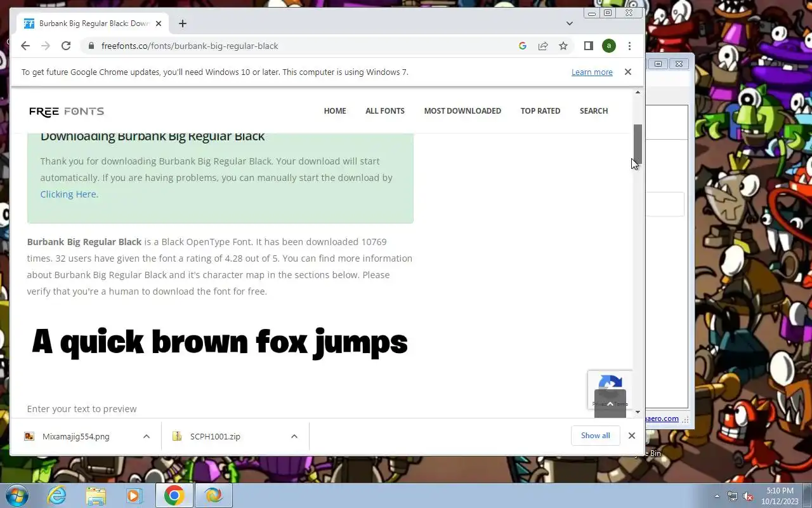Click the page scrollbar thumb
The width and height of the screenshot is (812, 508).
638,144
